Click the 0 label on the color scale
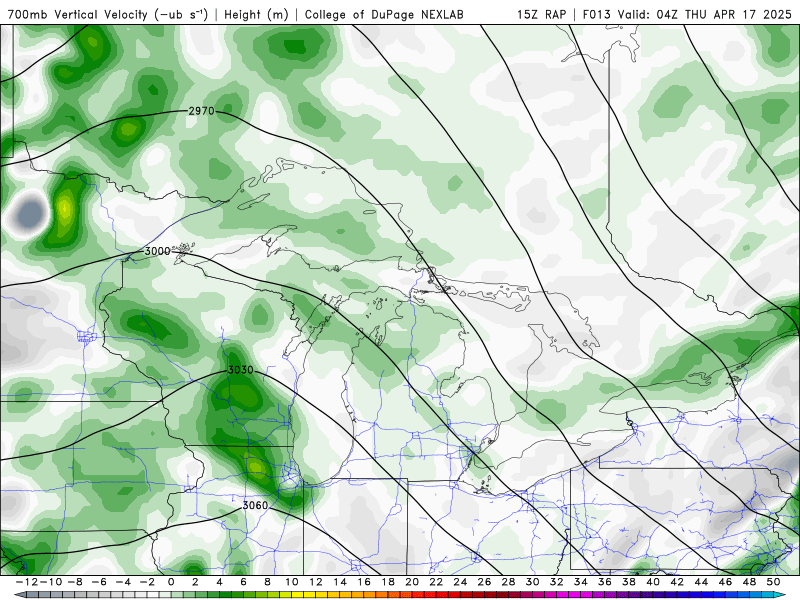This screenshot has height=600, width=800. coord(171,582)
